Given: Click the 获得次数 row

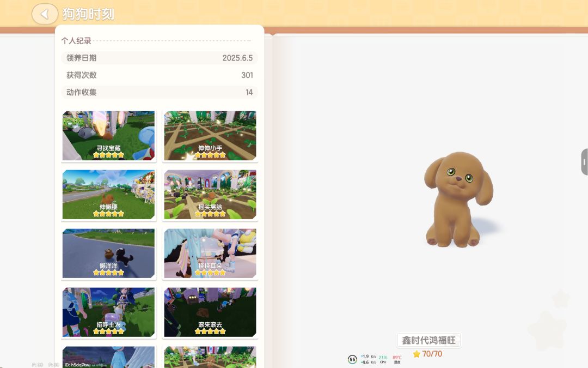Looking at the screenshot, I should point(160,75).
